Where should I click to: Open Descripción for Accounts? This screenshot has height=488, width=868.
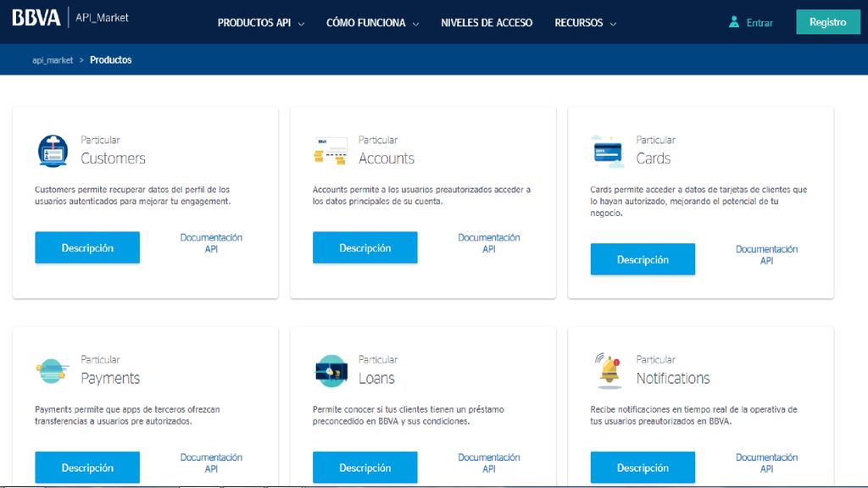pos(365,247)
